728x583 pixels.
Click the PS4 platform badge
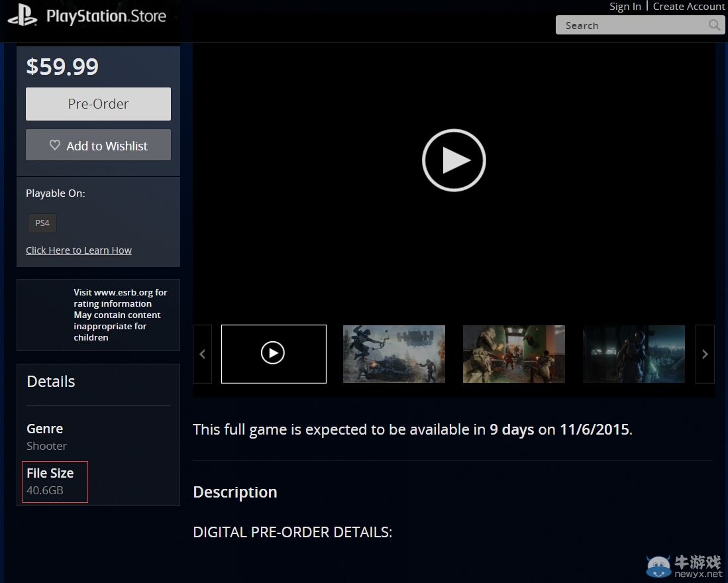click(42, 223)
